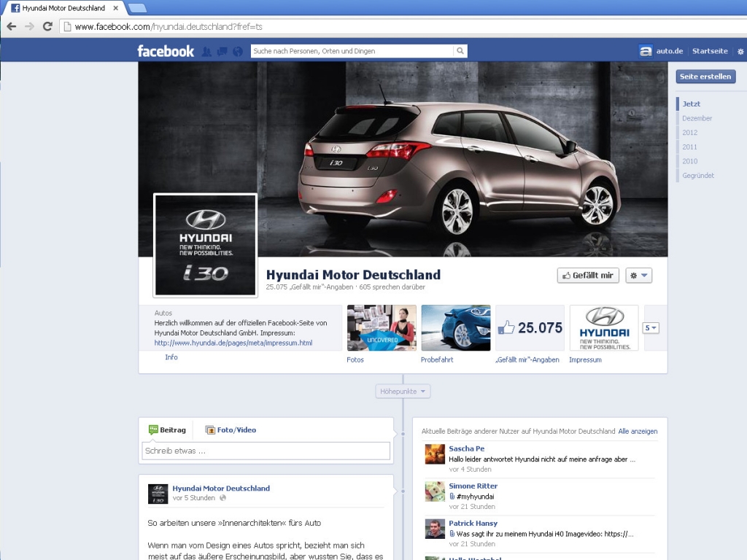Expand more apps with the 5 dropdown
Screen dimensions: 747x560
[651, 327]
